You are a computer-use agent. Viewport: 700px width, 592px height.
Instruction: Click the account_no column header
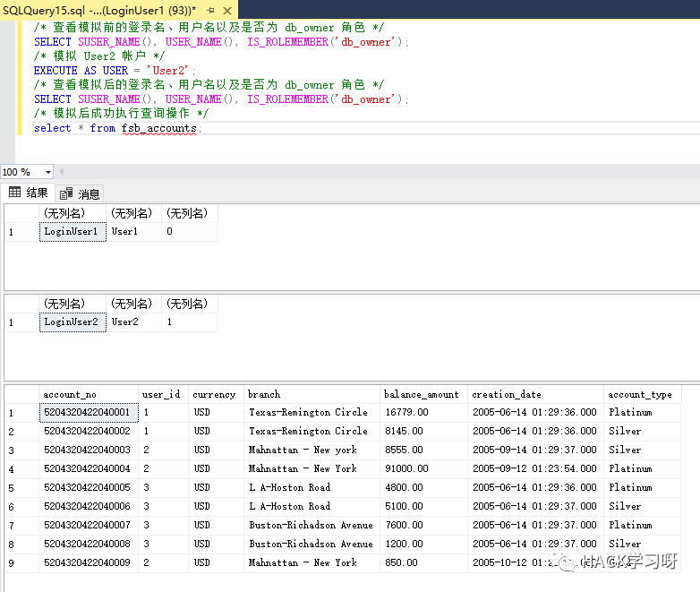[89, 394]
